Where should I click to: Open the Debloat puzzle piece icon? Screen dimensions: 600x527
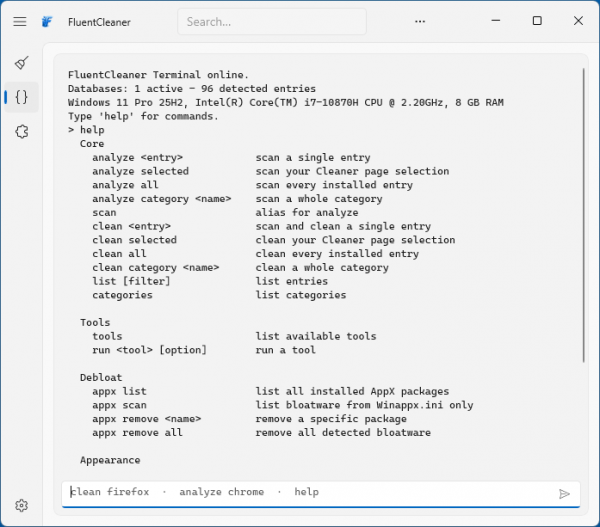(x=22, y=132)
